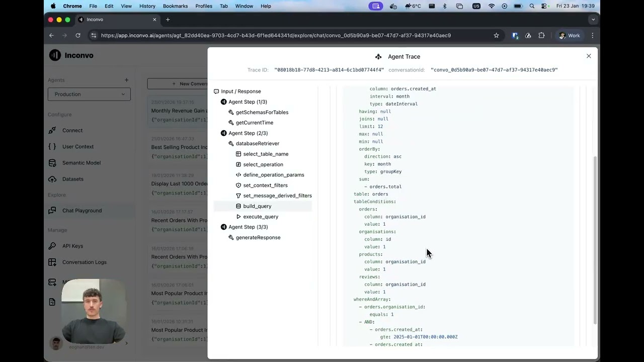
Task: Reload the browser page
Action: [x=78, y=35]
